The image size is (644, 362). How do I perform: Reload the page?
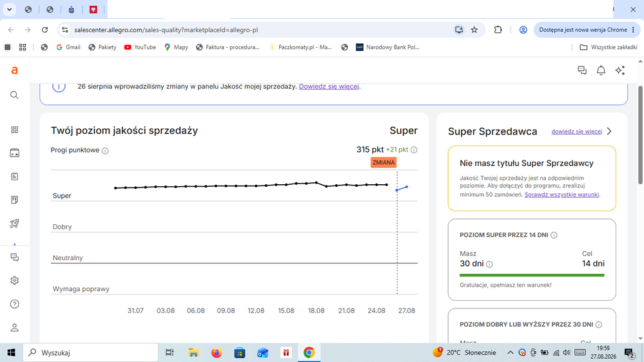pos(44,30)
